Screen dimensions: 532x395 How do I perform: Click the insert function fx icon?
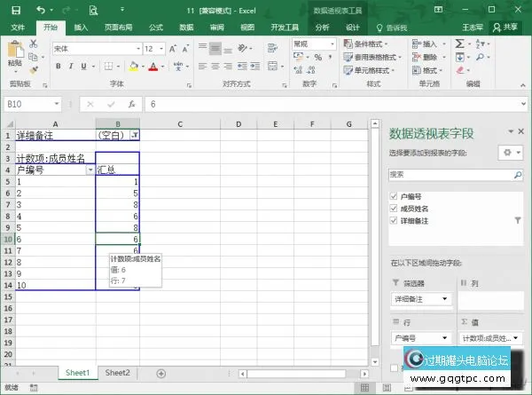click(x=130, y=104)
